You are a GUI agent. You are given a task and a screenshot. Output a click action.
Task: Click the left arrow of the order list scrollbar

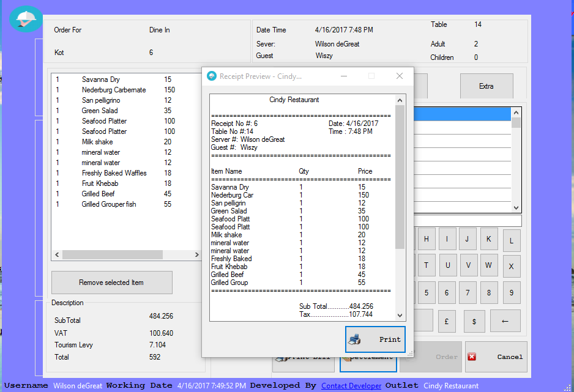tap(57, 254)
